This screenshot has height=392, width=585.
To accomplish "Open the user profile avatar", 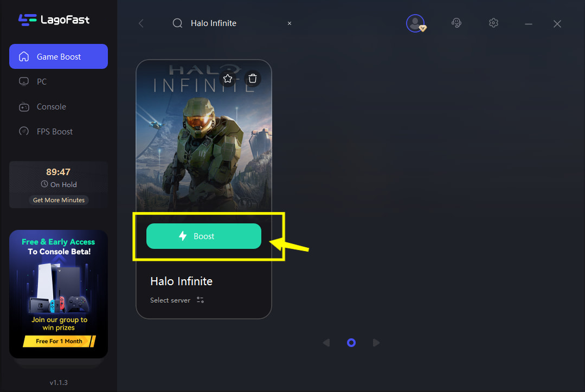I will click(x=416, y=23).
